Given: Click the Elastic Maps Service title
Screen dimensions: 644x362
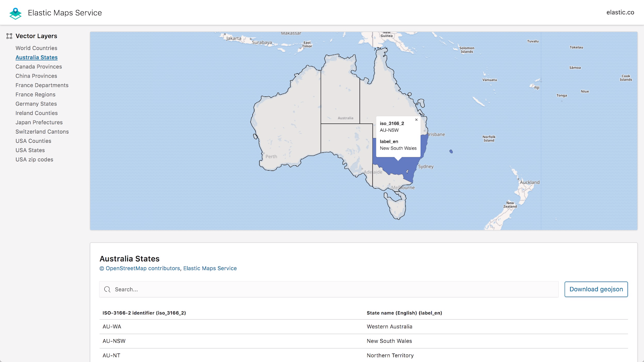Looking at the screenshot, I should pos(65,13).
